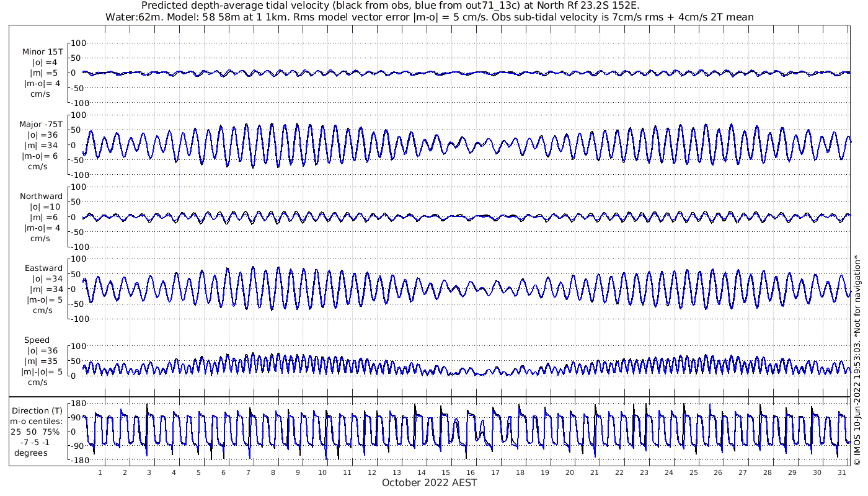Select the "Speed" panel label
Screen dimensions: 868x496
(37, 340)
